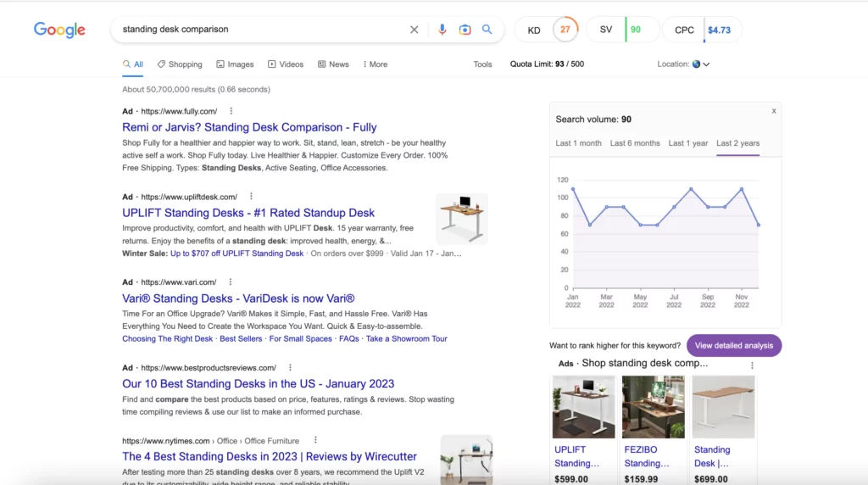Viewport: 868px width, 485px height.
Task: Open the More search filters menu
Action: [x=375, y=64]
